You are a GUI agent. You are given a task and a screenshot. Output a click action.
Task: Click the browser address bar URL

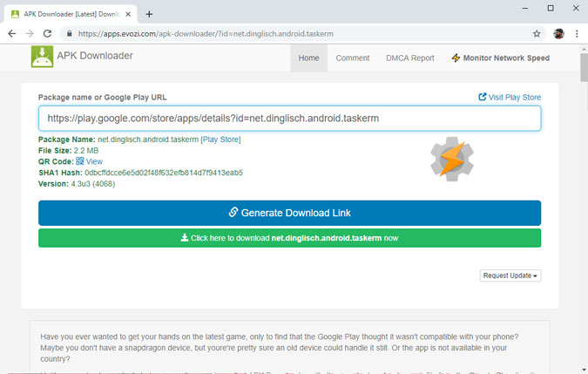[206, 34]
